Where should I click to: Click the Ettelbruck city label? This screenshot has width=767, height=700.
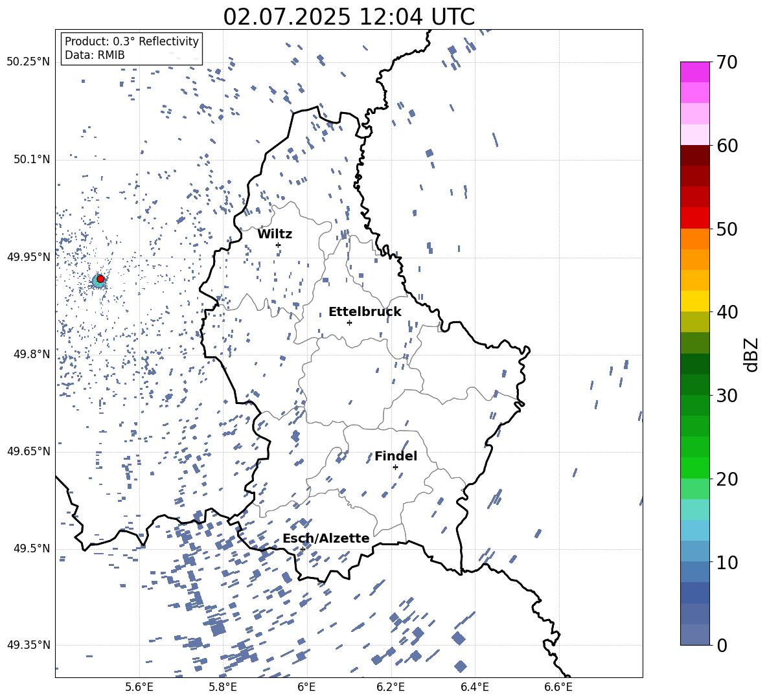[365, 312]
